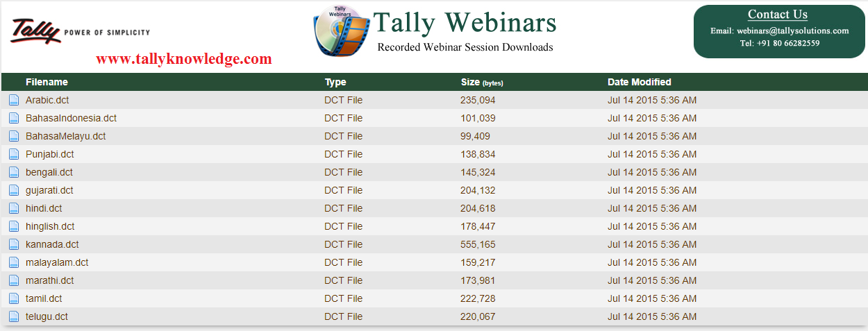This screenshot has height=331, width=868.
Task: Sort by the Filename column header
Action: pyautogui.click(x=47, y=82)
